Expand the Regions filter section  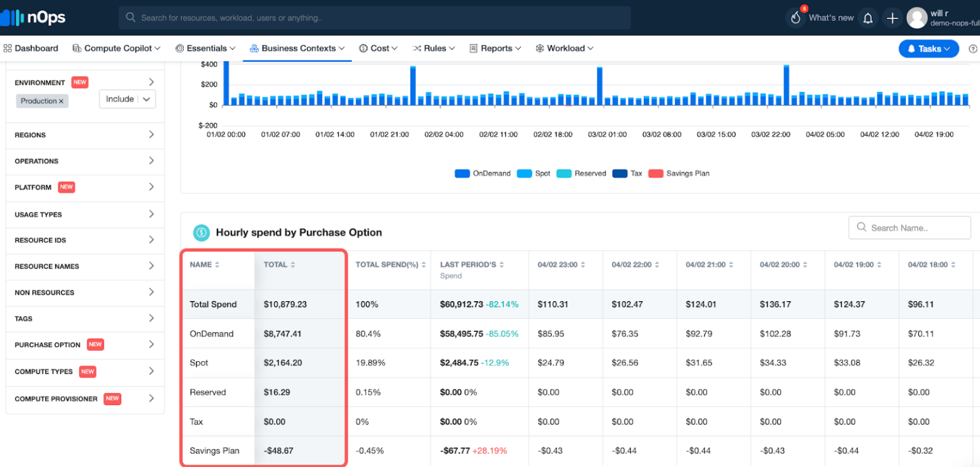point(84,135)
